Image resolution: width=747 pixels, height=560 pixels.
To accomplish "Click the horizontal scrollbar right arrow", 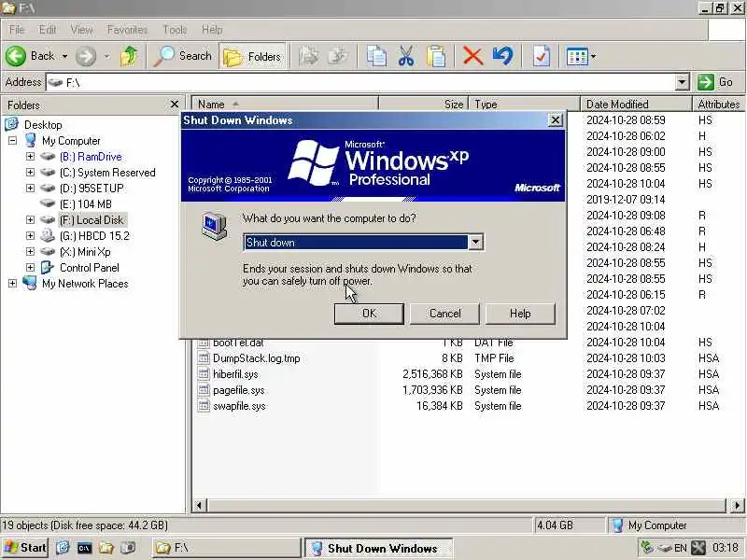I will [737, 505].
